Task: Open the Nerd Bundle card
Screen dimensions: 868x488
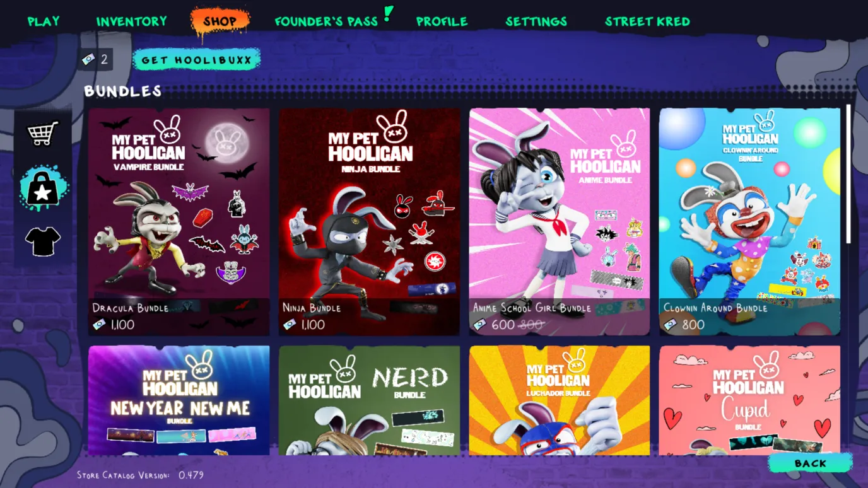Action: point(369,400)
